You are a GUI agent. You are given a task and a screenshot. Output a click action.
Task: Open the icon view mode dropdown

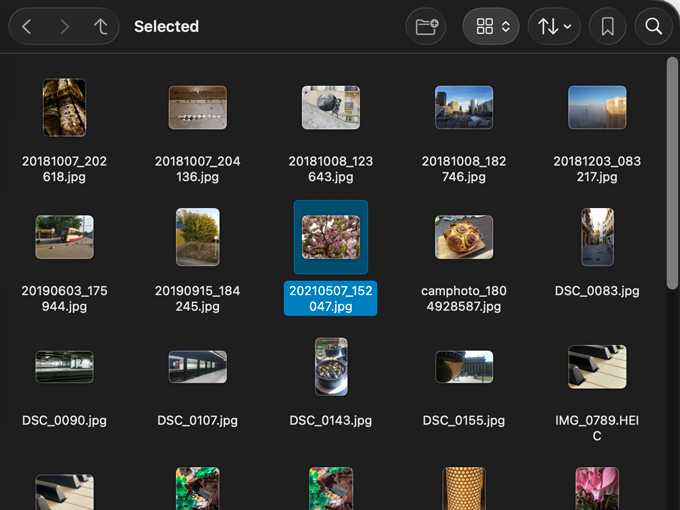click(492, 27)
